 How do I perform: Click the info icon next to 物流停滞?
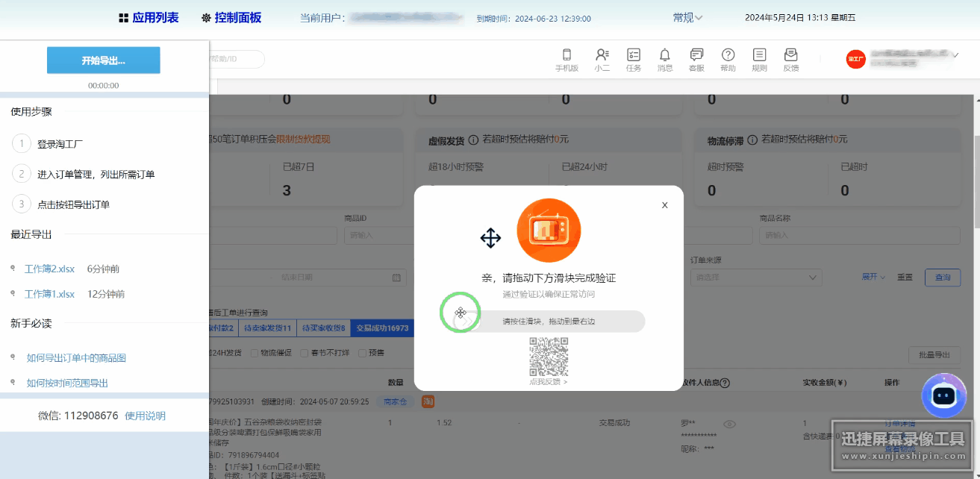(x=752, y=140)
